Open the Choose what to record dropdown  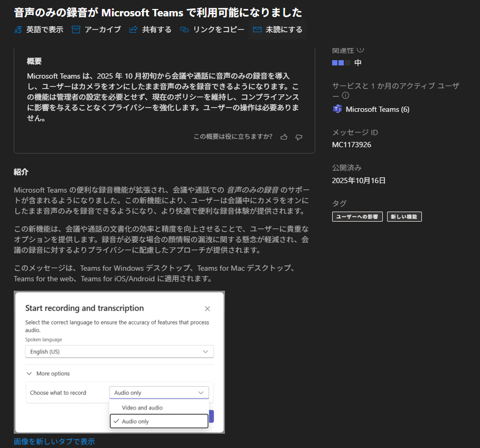coord(159,393)
